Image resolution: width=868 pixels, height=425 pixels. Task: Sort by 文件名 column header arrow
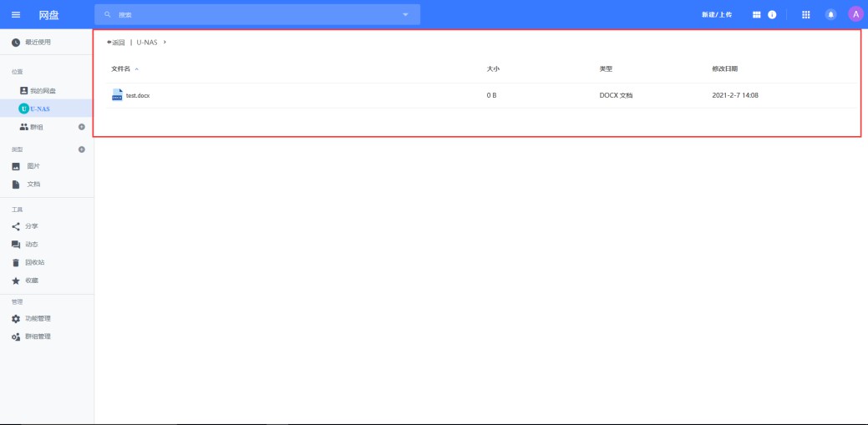click(137, 68)
